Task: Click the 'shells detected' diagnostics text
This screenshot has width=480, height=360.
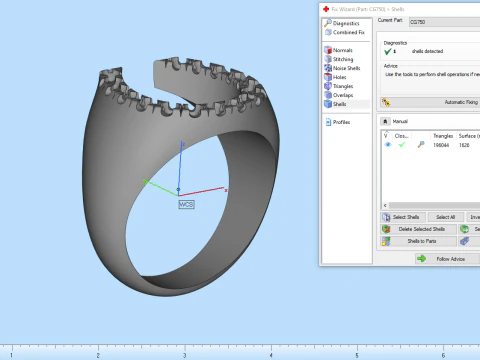Action: (x=427, y=51)
